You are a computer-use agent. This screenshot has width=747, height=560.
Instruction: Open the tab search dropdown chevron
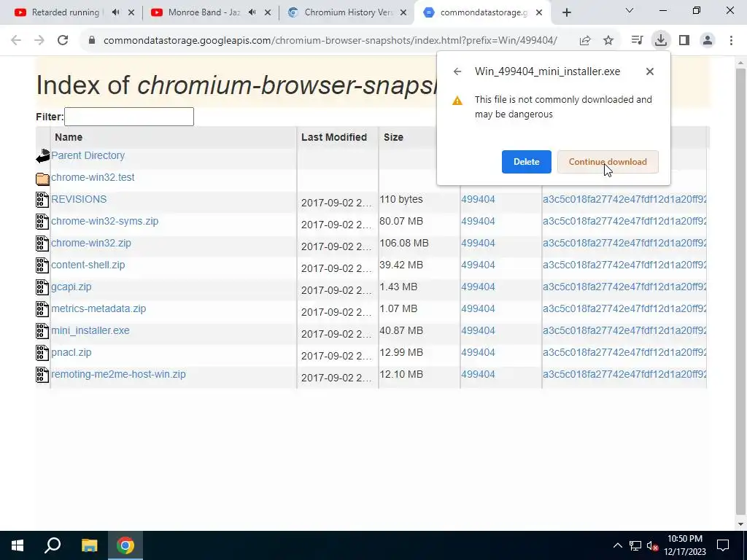pos(630,10)
